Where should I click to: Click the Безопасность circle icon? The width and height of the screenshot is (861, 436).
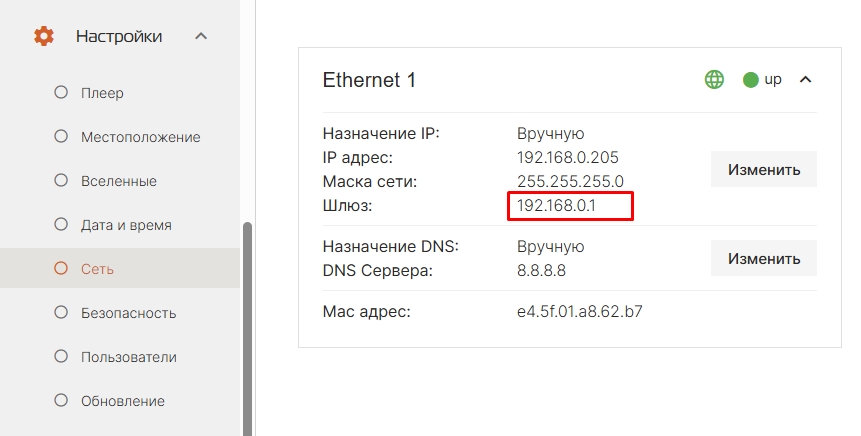click(x=60, y=313)
